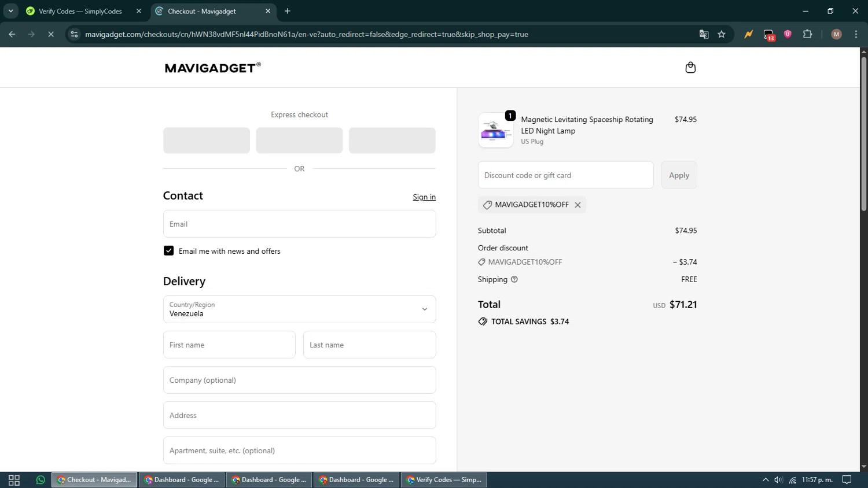Image resolution: width=868 pixels, height=488 pixels.
Task: Click the third express checkout button
Action: click(392, 141)
